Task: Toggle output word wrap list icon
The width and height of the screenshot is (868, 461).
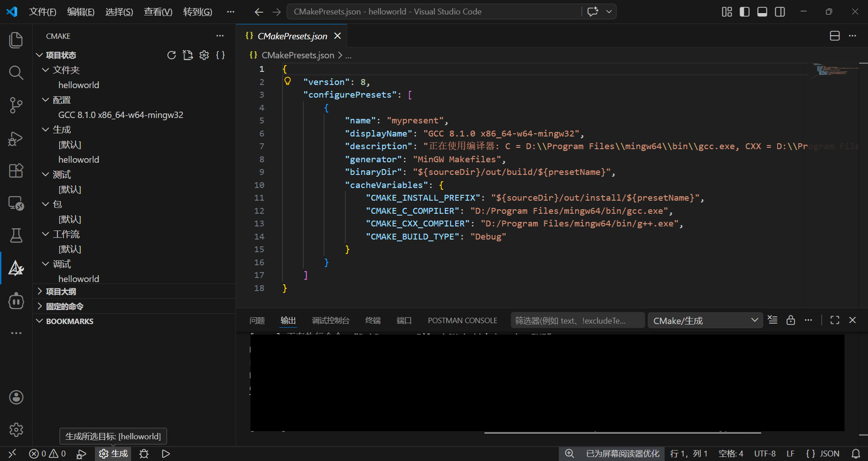Action: coord(773,320)
